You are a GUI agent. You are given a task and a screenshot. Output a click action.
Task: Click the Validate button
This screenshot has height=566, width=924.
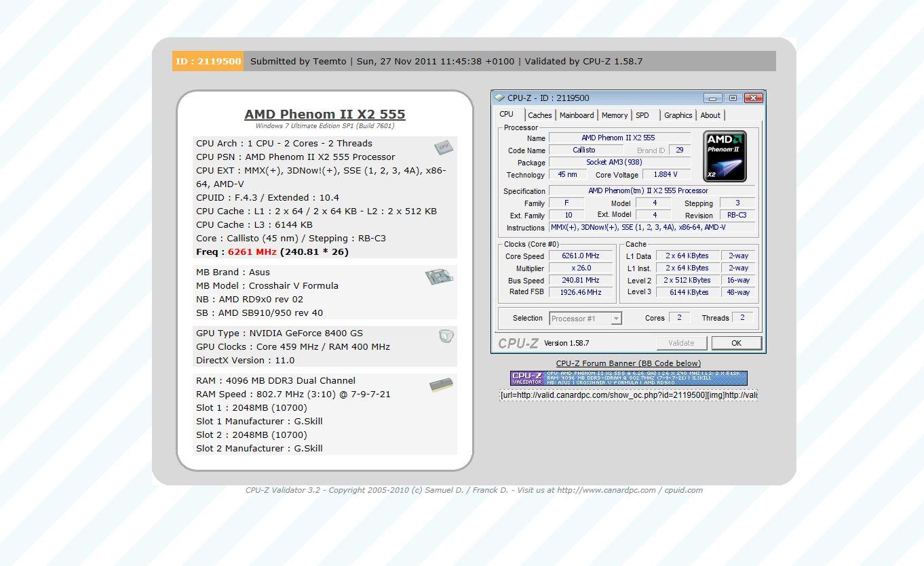(681, 343)
